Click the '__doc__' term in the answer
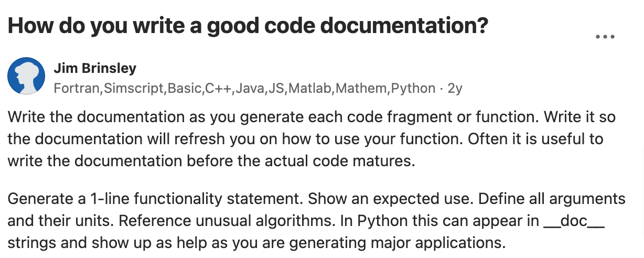Image resolution: width=644 pixels, height=258 pixels. click(x=574, y=221)
